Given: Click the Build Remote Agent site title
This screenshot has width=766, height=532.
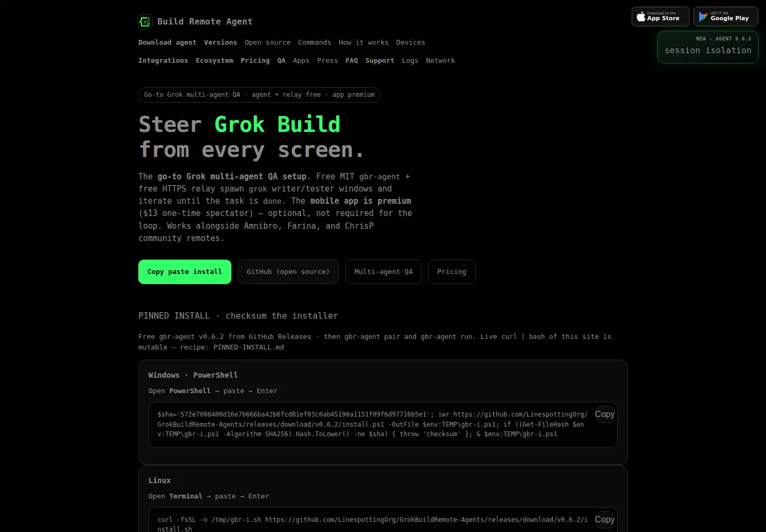Looking at the screenshot, I should (205, 22).
